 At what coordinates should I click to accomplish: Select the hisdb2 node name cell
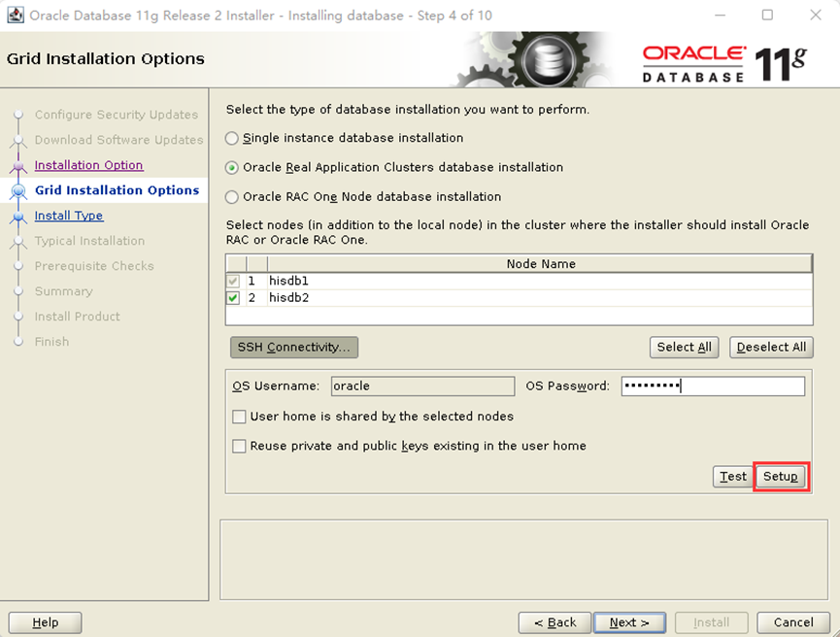click(x=540, y=298)
